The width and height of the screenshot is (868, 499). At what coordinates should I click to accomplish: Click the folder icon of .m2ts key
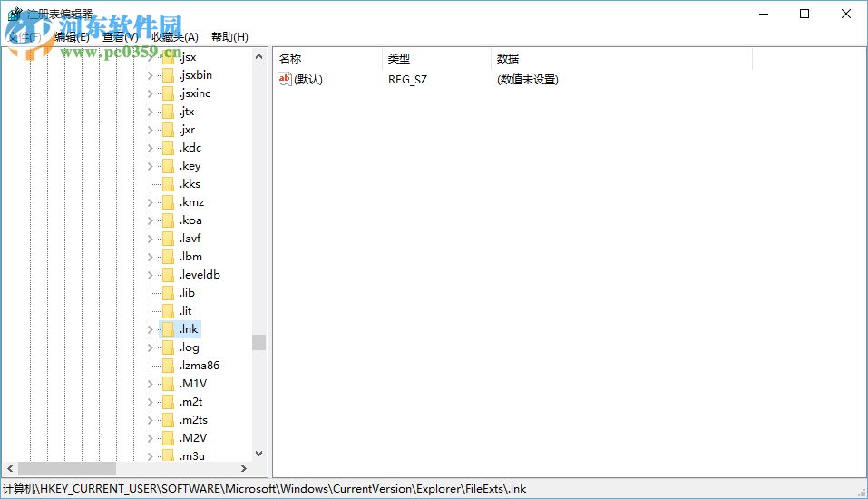(169, 420)
